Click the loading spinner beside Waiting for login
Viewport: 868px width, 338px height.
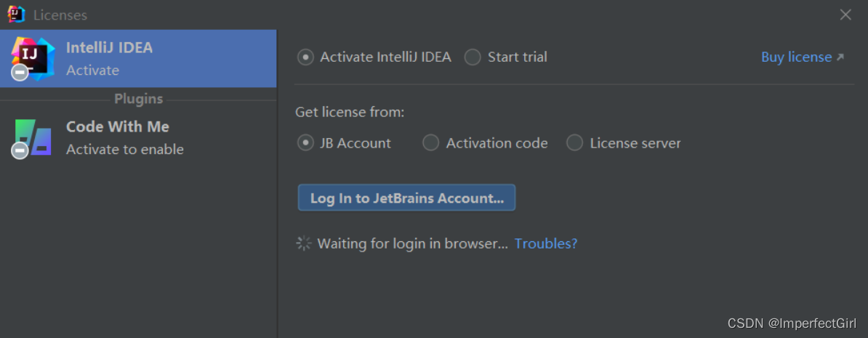[304, 244]
